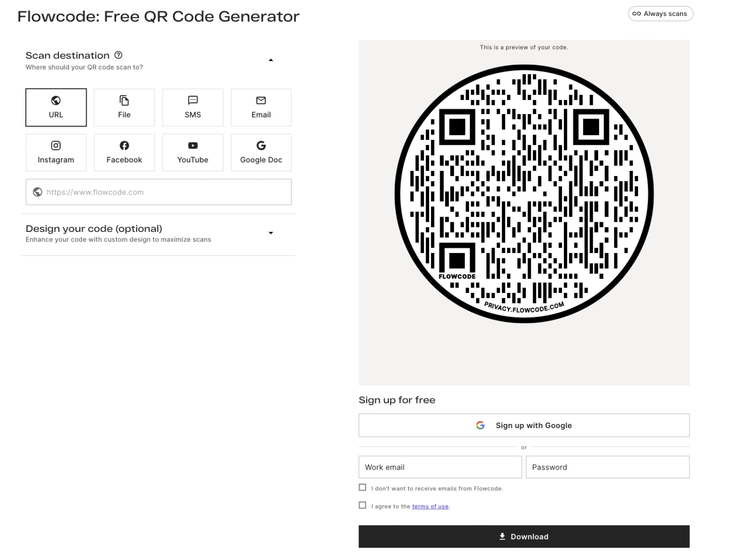This screenshot has width=739, height=560.
Task: Select the URL destination tab
Action: tap(56, 107)
